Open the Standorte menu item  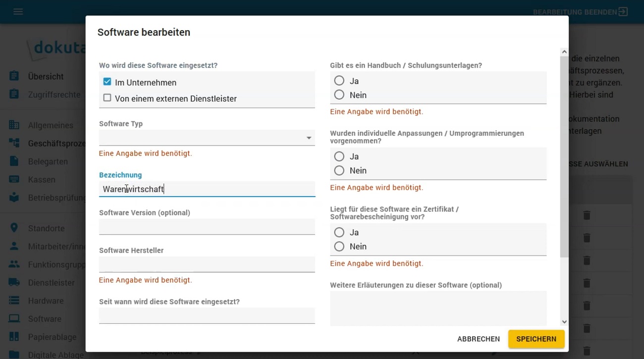[46, 228]
